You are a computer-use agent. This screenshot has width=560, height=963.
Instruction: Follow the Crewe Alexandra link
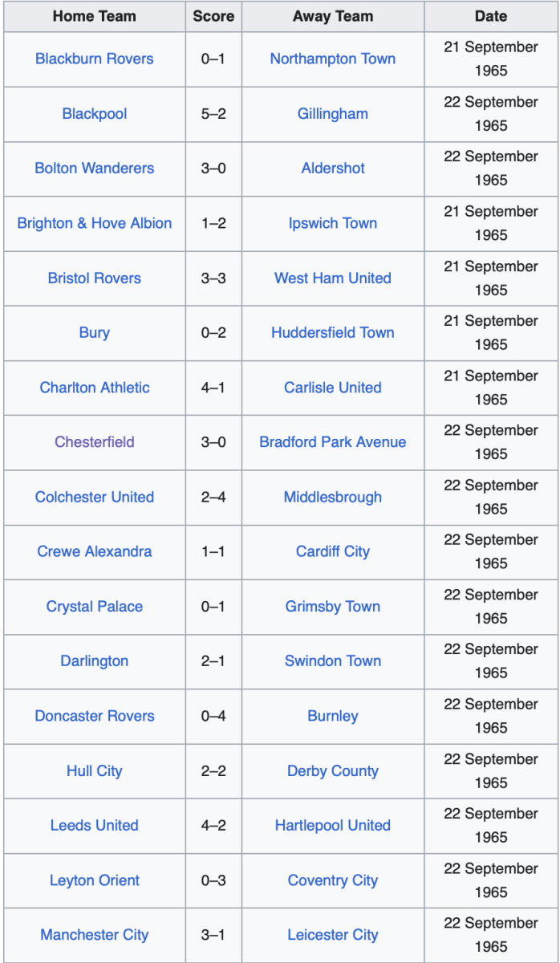(x=95, y=552)
